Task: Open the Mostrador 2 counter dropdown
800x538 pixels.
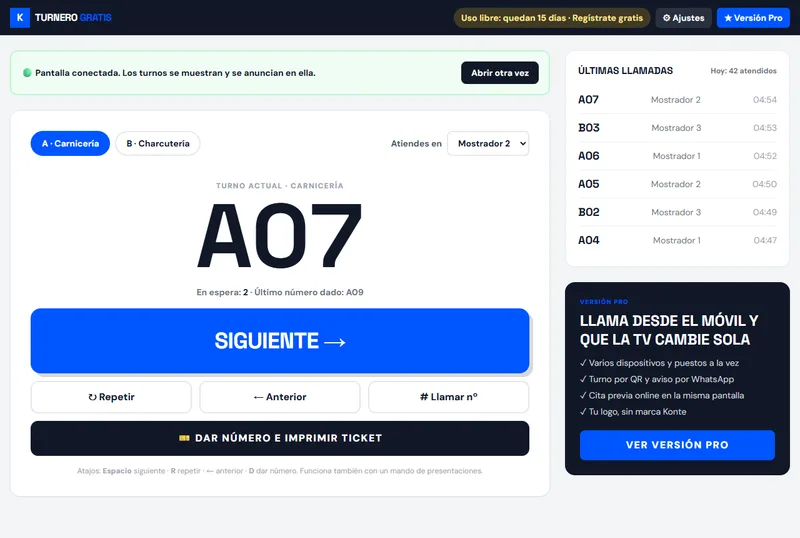Action: (x=488, y=143)
